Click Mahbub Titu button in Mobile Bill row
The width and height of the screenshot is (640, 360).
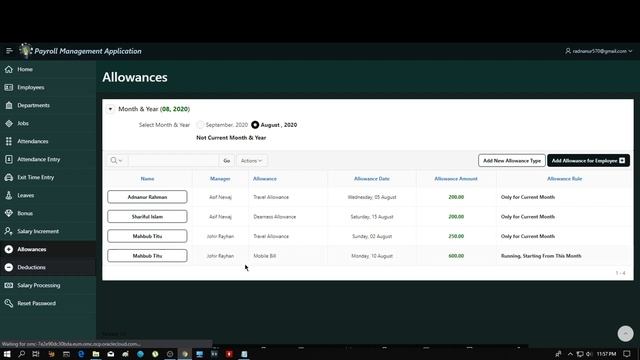(x=147, y=256)
